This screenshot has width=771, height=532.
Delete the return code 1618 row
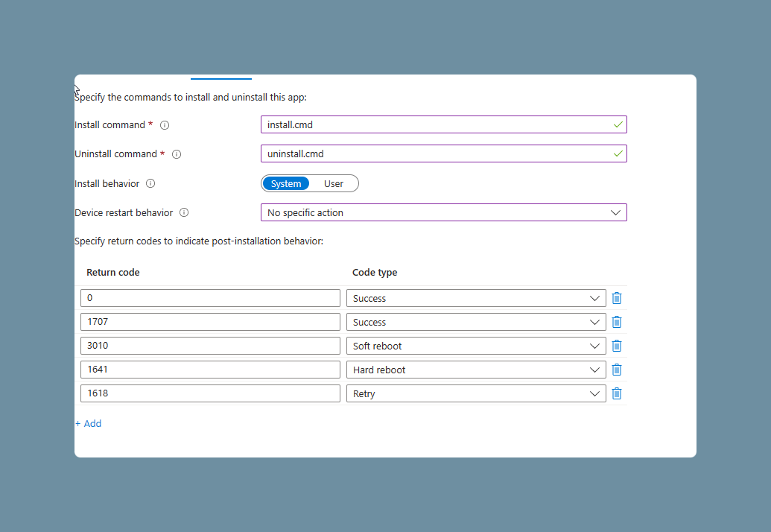tap(617, 393)
